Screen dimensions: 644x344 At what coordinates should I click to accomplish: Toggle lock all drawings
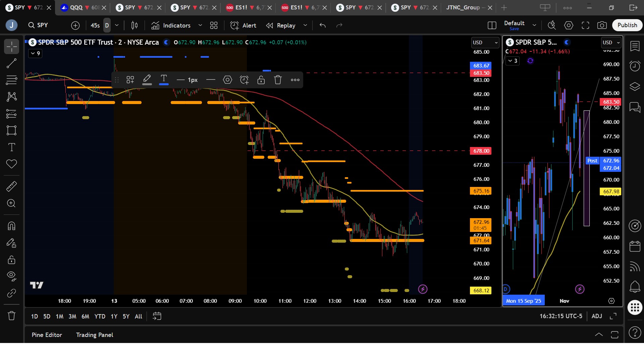tap(11, 259)
